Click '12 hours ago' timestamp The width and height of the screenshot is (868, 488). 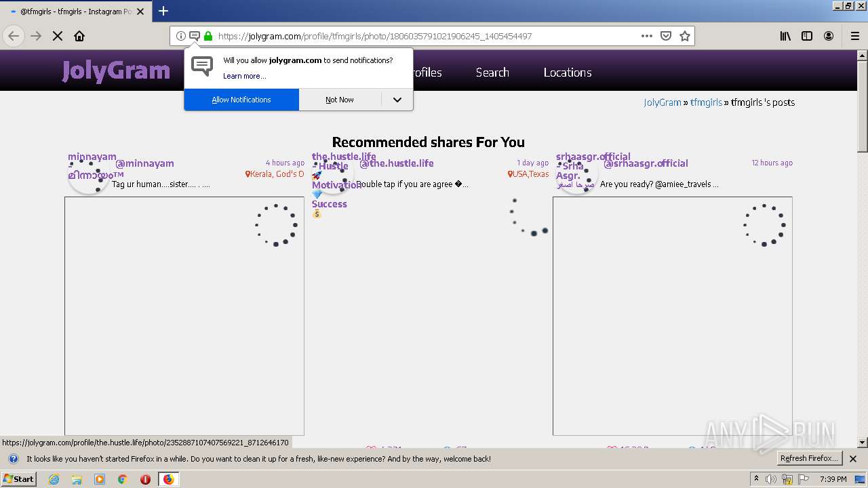pyautogui.click(x=772, y=163)
